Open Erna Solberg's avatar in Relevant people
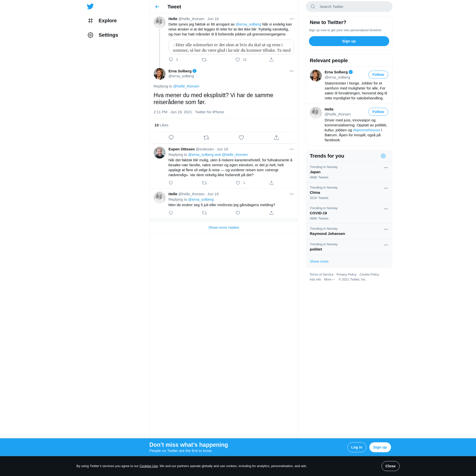The image size is (476, 476). [316, 76]
